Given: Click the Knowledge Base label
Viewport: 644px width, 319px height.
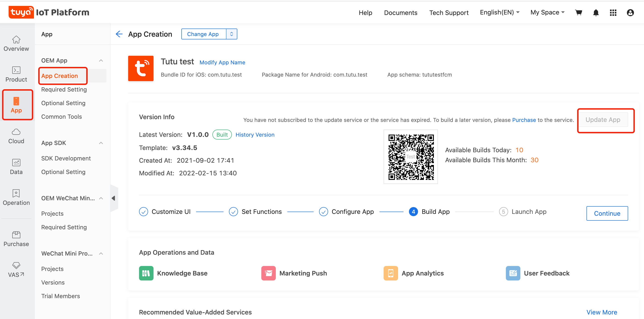Looking at the screenshot, I should pyautogui.click(x=182, y=273).
